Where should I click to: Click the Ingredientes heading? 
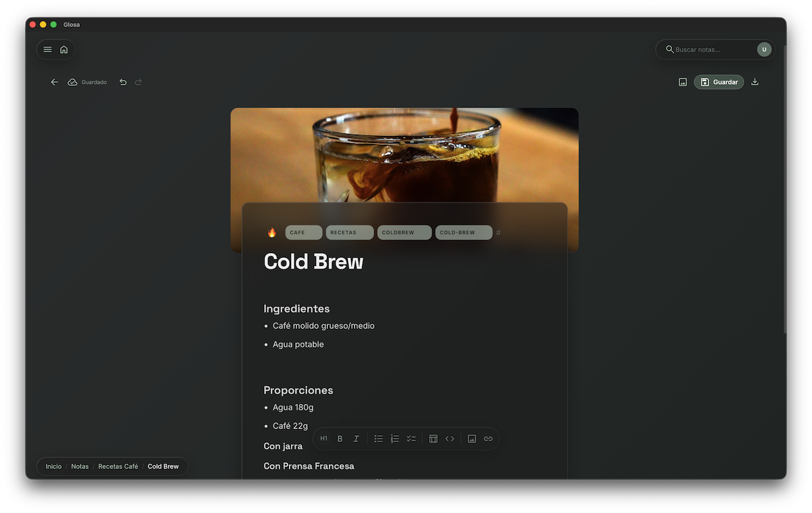tap(296, 309)
